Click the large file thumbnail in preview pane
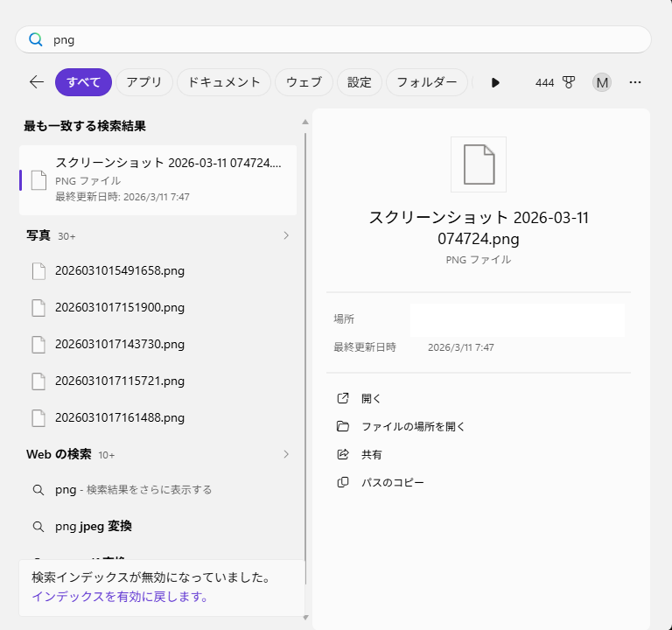The height and width of the screenshot is (630, 672). point(479,164)
